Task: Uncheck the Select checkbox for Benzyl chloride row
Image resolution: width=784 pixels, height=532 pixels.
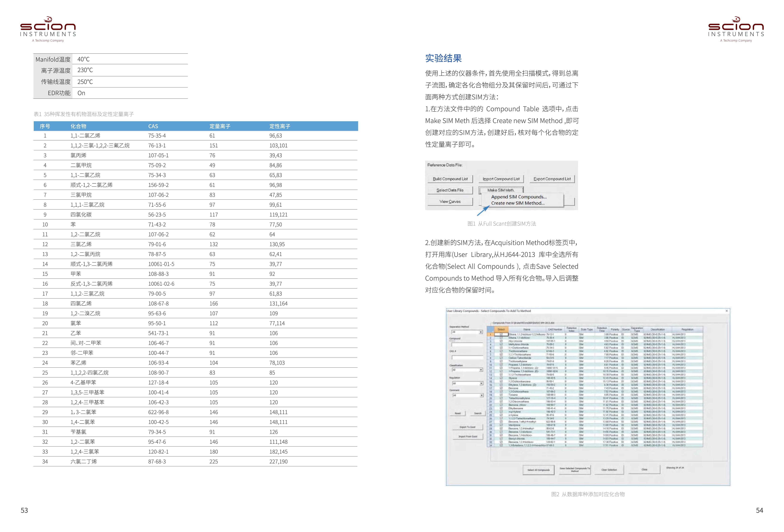Action: [x=501, y=439]
